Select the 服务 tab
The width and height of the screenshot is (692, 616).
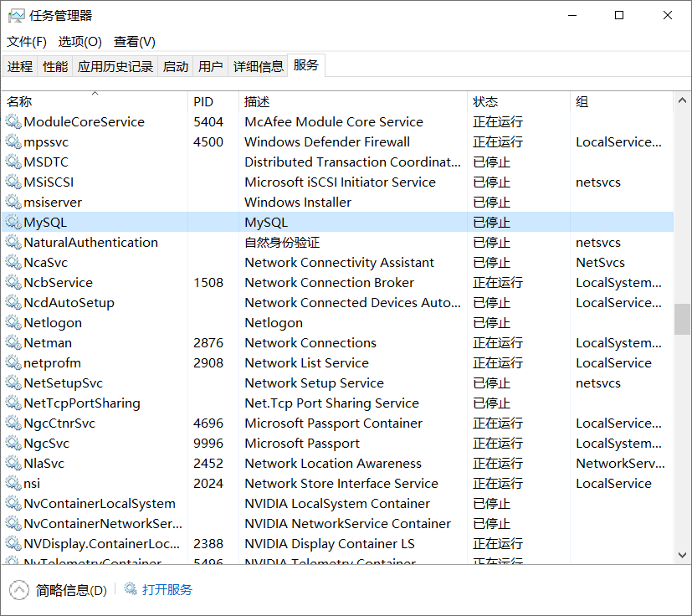point(306,65)
